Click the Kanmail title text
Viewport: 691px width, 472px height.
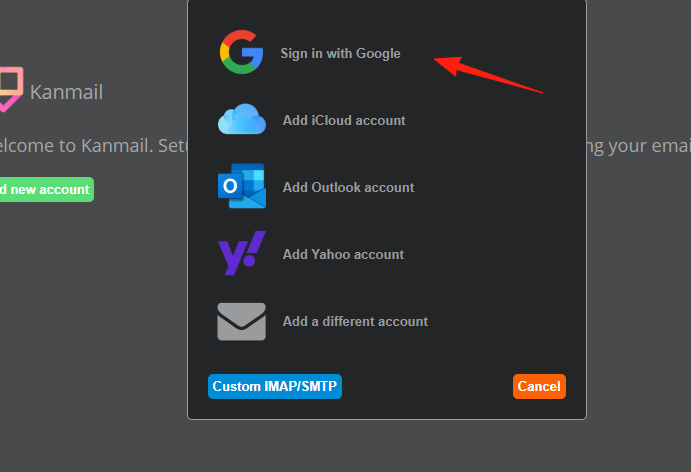click(67, 93)
